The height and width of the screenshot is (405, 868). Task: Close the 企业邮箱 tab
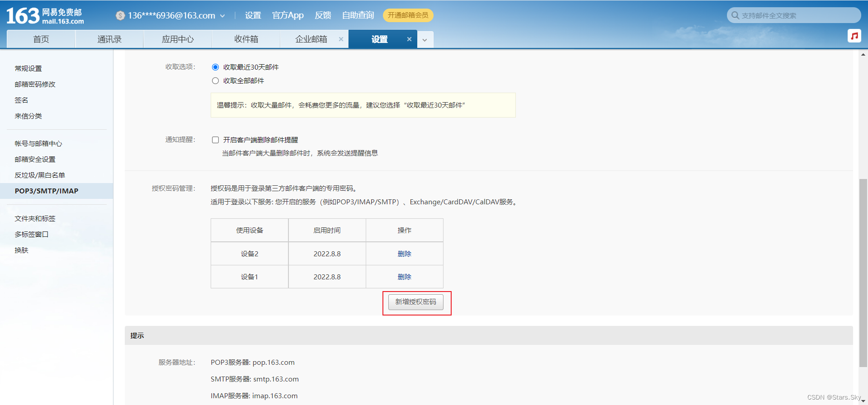341,39
